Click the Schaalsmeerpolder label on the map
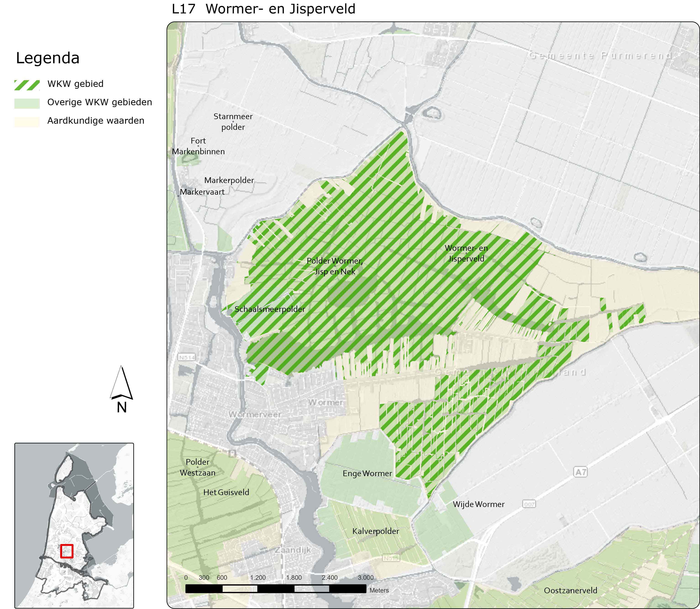 pyautogui.click(x=270, y=309)
